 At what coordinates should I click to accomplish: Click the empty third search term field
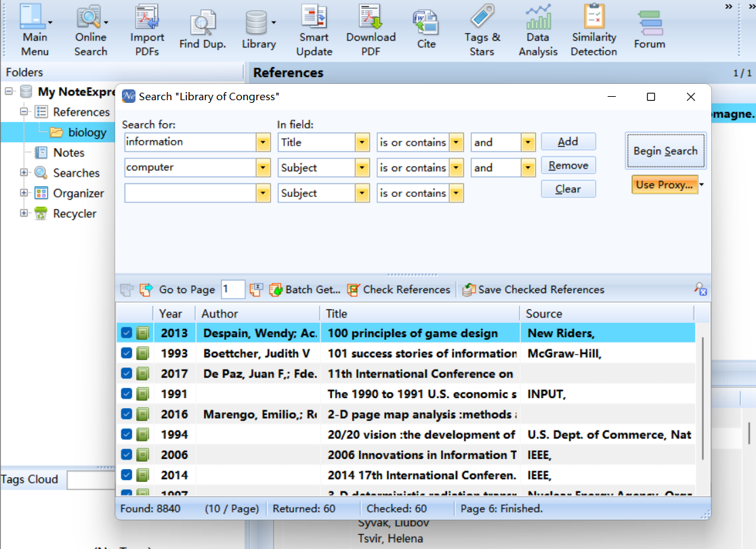coord(190,194)
